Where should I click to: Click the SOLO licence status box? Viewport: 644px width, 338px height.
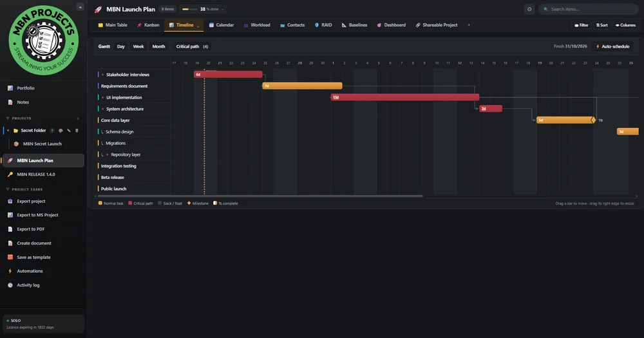click(43, 324)
